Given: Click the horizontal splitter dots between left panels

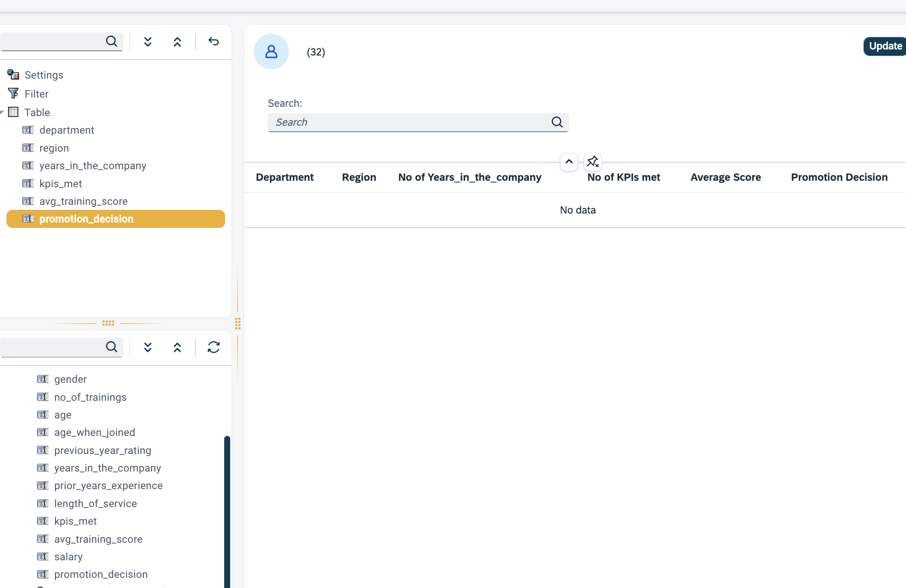Looking at the screenshot, I should tap(108, 323).
